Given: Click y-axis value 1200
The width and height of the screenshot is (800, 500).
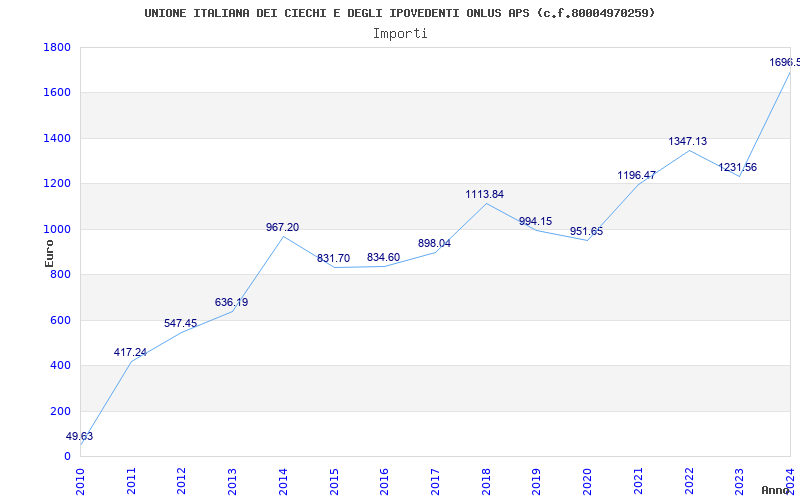Looking at the screenshot, I should (x=57, y=184).
